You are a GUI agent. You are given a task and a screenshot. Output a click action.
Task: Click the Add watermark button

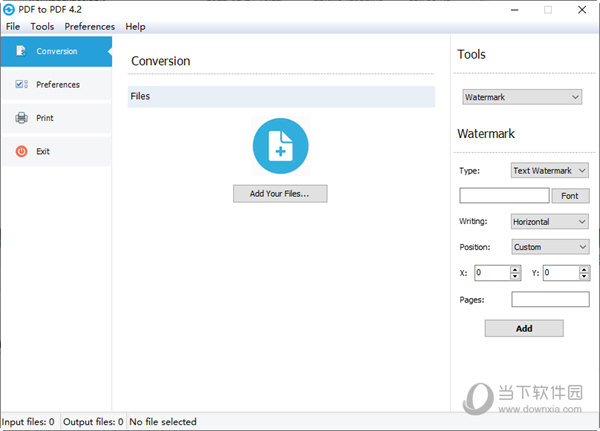(x=524, y=328)
